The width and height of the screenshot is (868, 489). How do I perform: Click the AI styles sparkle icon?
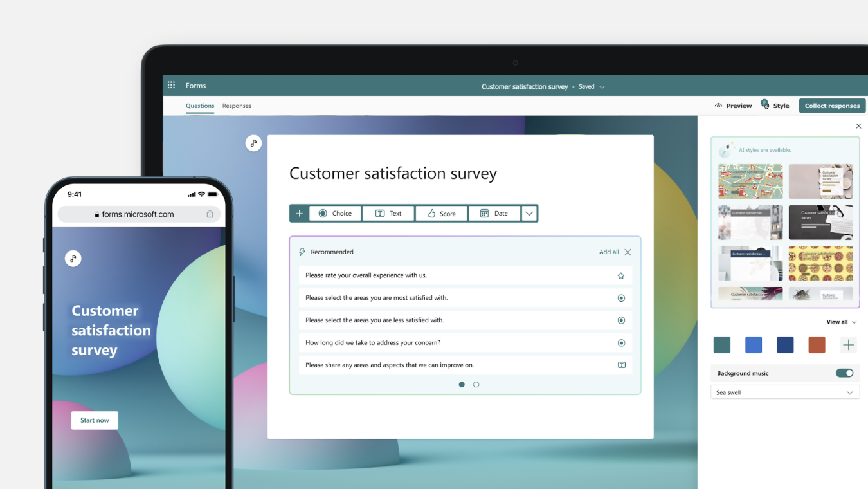click(x=727, y=150)
